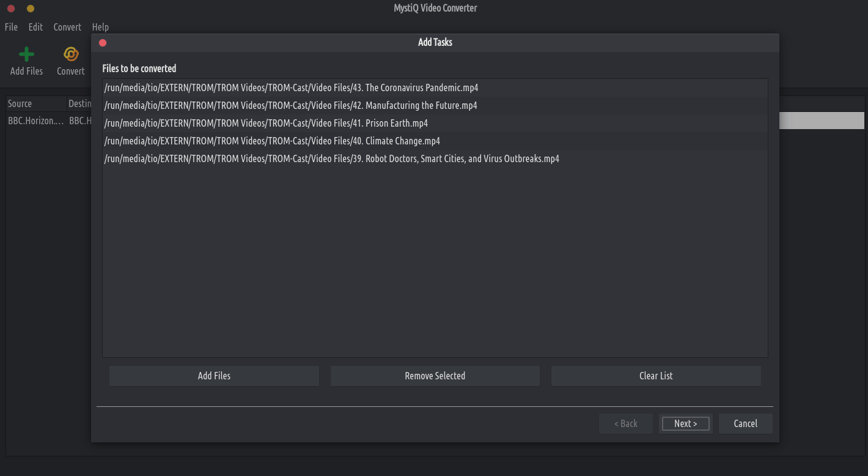Close the Add Tasks dialog with red dot
The width and height of the screenshot is (868, 476).
pyautogui.click(x=103, y=42)
